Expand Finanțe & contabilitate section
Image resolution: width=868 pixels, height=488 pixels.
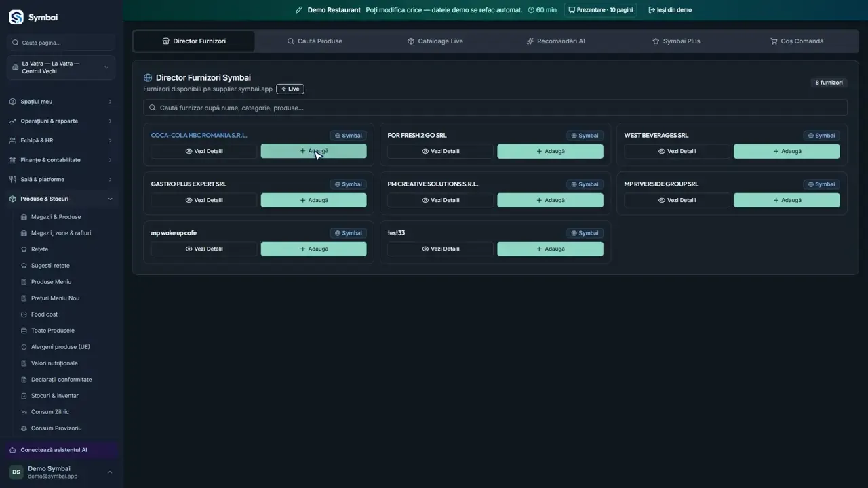pos(61,160)
